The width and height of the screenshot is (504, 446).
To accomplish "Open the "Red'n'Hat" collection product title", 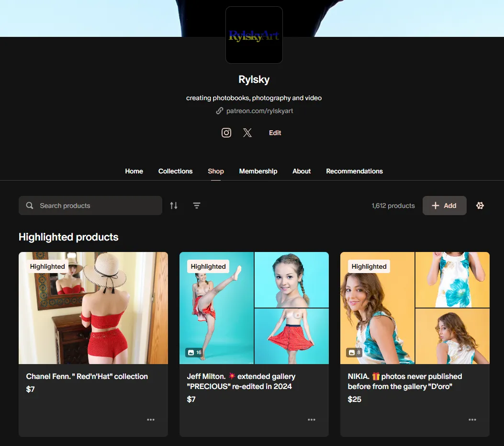I will [87, 377].
